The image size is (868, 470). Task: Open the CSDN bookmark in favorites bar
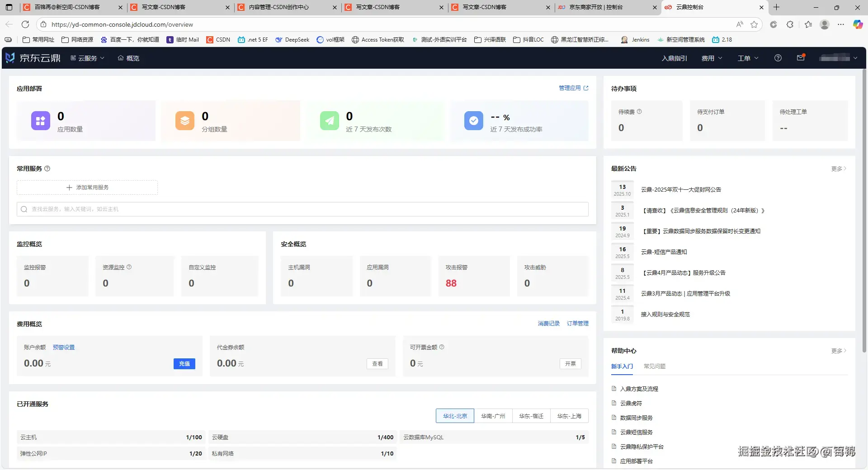pyautogui.click(x=218, y=39)
